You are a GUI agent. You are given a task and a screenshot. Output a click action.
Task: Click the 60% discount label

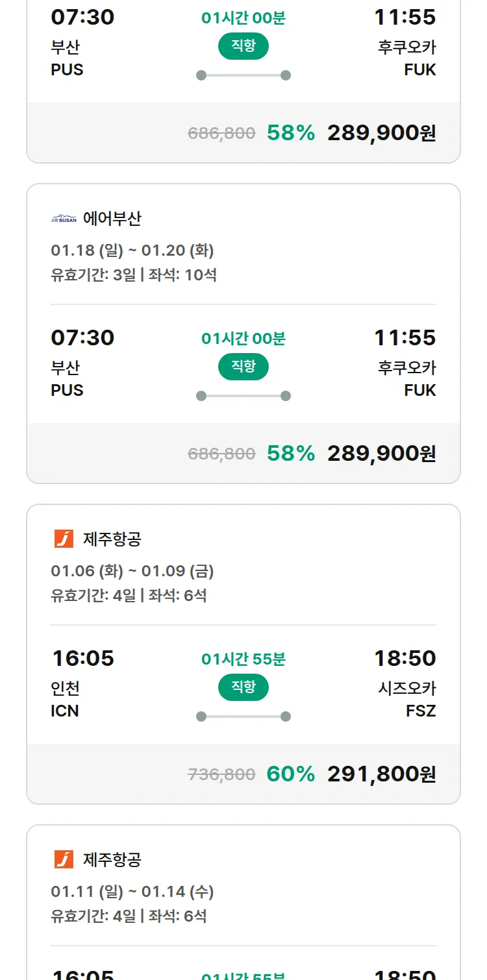pyautogui.click(x=291, y=774)
